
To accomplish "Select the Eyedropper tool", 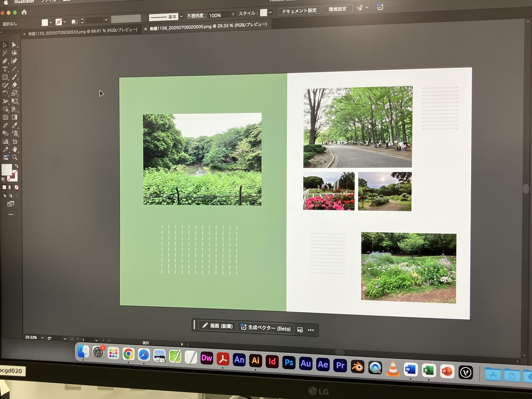I will point(15,125).
